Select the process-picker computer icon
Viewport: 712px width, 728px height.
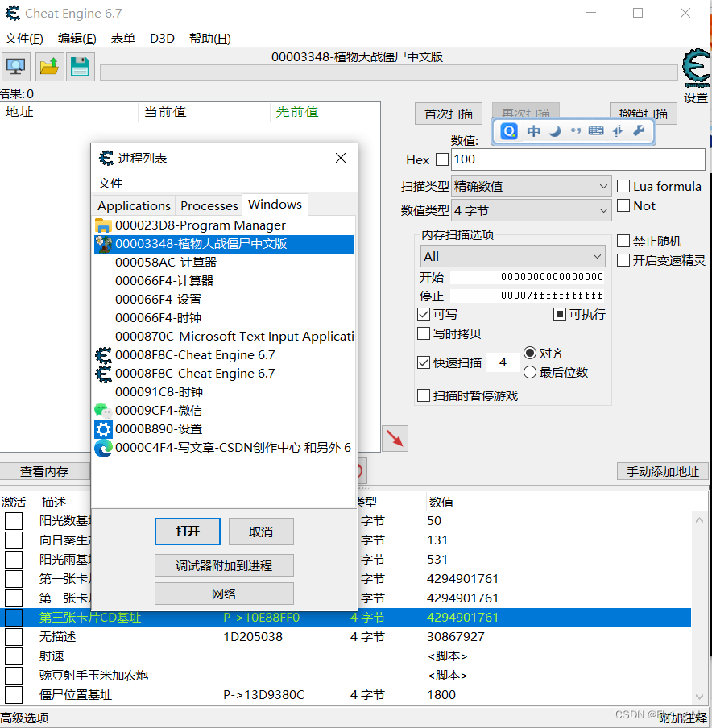tap(16, 67)
